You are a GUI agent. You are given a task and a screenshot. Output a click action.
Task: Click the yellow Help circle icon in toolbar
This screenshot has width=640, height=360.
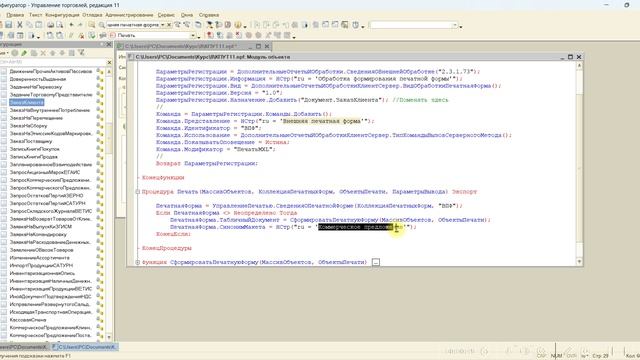pyautogui.click(x=238, y=25)
